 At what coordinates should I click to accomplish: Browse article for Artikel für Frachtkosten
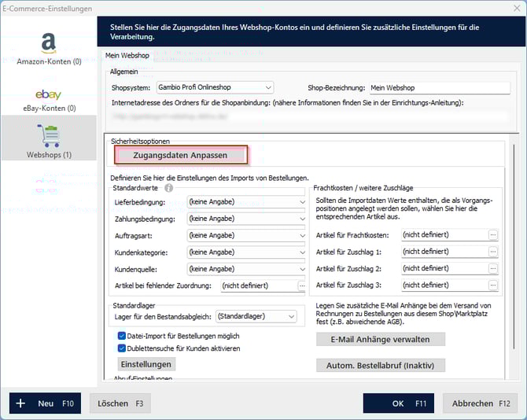coord(492,235)
